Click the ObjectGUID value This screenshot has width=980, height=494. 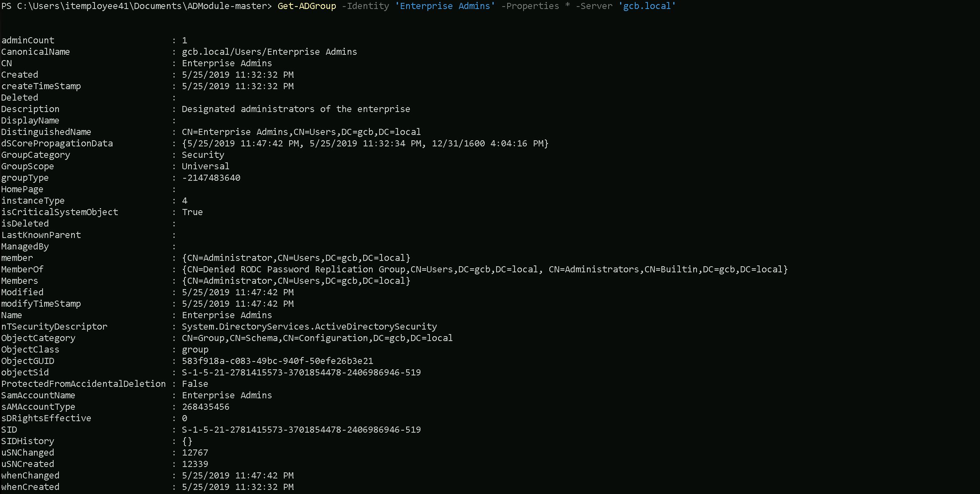pos(277,361)
